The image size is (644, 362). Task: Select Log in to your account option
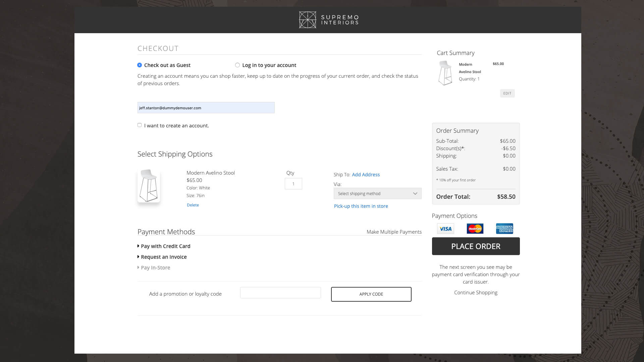(x=237, y=65)
